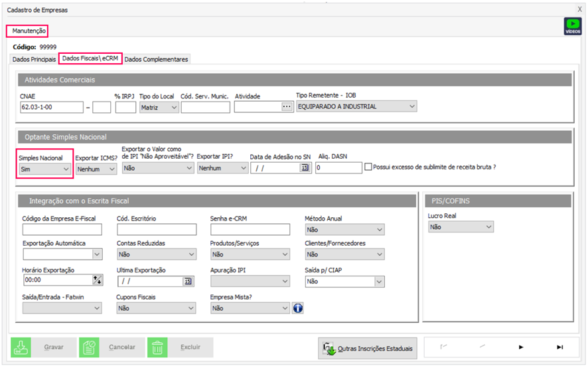Image resolution: width=588 pixels, height=368 pixels.
Task: Expand the Lucro Real dropdown
Action: (488, 227)
